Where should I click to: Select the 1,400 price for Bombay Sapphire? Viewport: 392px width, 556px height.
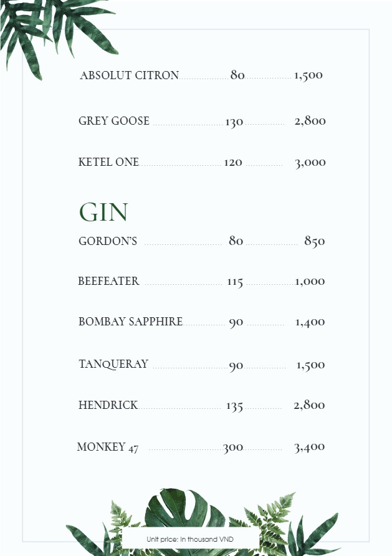click(x=310, y=322)
